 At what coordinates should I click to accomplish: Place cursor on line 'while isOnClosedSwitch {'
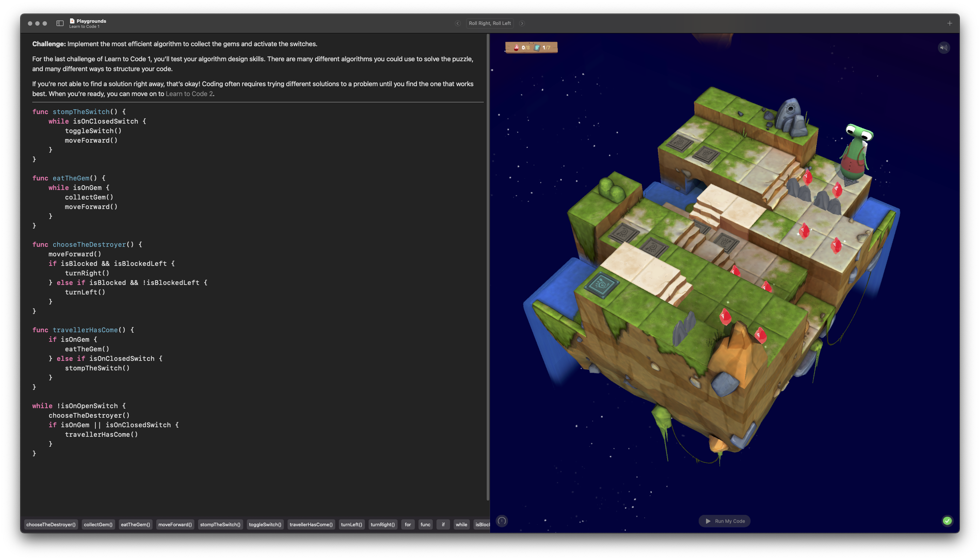coord(97,121)
